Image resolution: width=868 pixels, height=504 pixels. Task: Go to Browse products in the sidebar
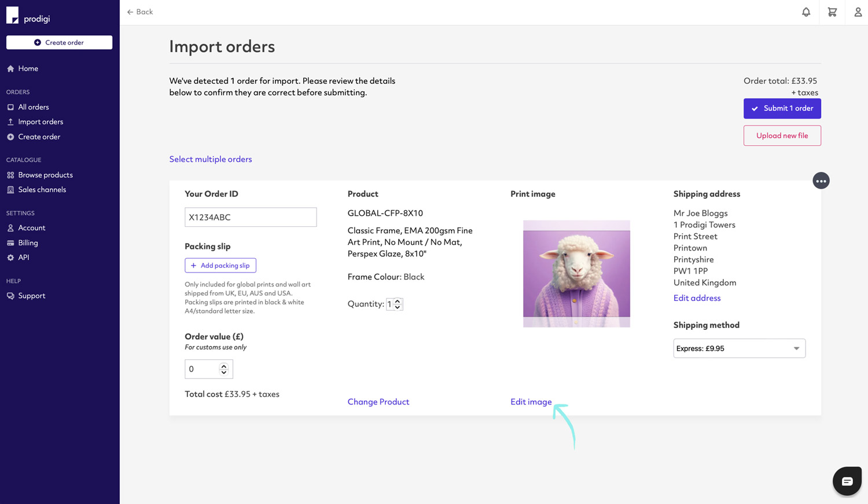[x=45, y=175]
